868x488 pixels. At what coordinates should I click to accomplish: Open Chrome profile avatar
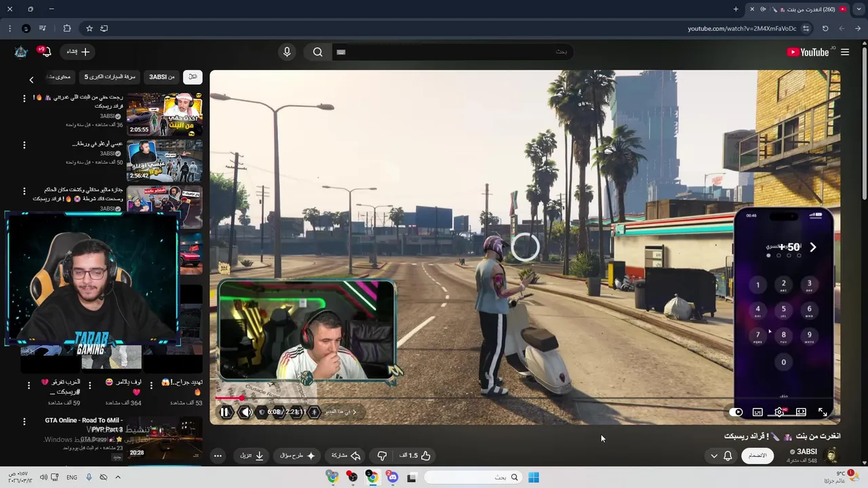click(x=26, y=28)
